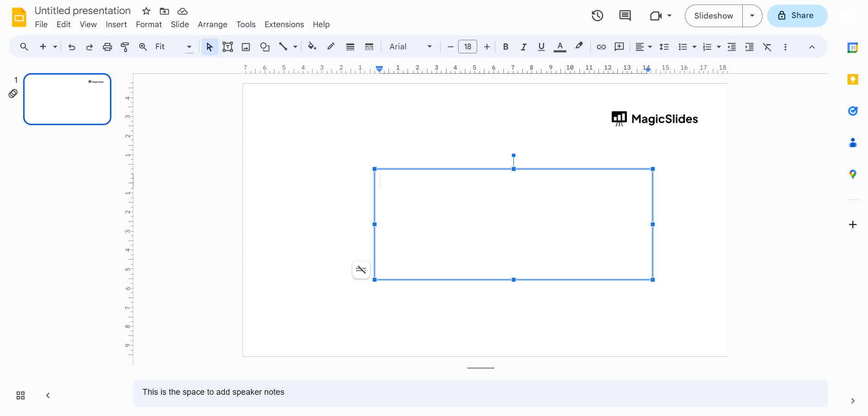The height and width of the screenshot is (416, 868).
Task: Open the Arial font dropdown
Action: [411, 47]
